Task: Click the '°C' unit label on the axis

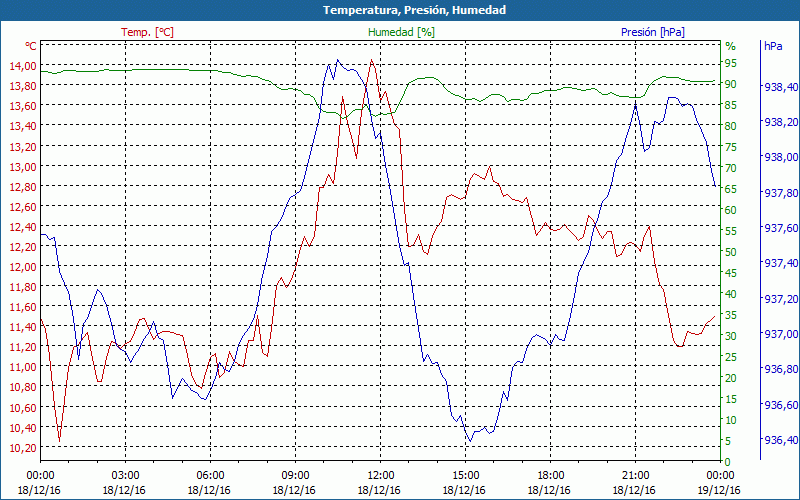Action: coord(31,46)
